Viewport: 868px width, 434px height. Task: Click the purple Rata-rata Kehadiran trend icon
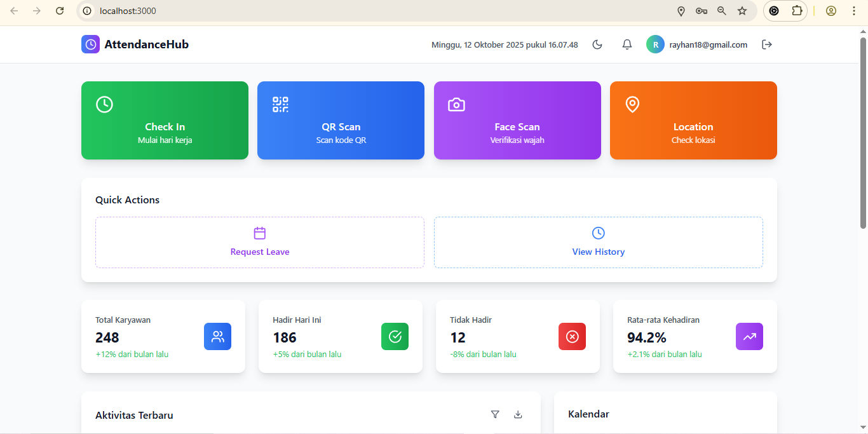(x=749, y=337)
